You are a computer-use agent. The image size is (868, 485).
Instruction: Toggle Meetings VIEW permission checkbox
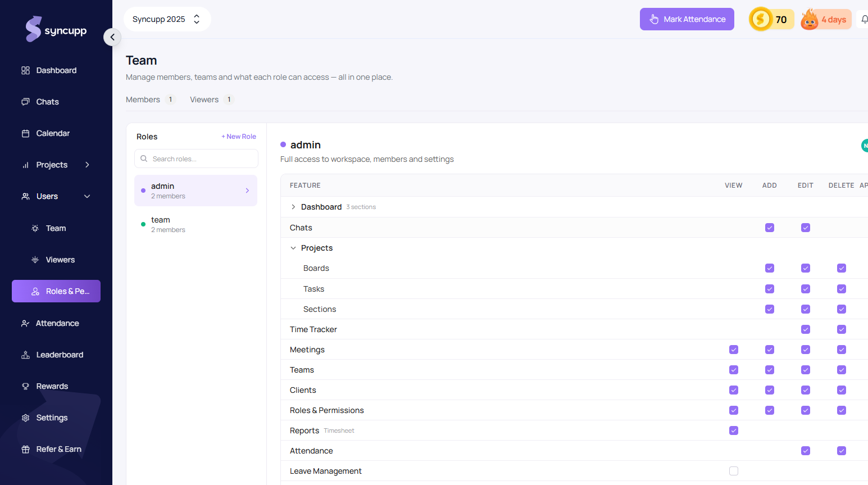(x=734, y=350)
